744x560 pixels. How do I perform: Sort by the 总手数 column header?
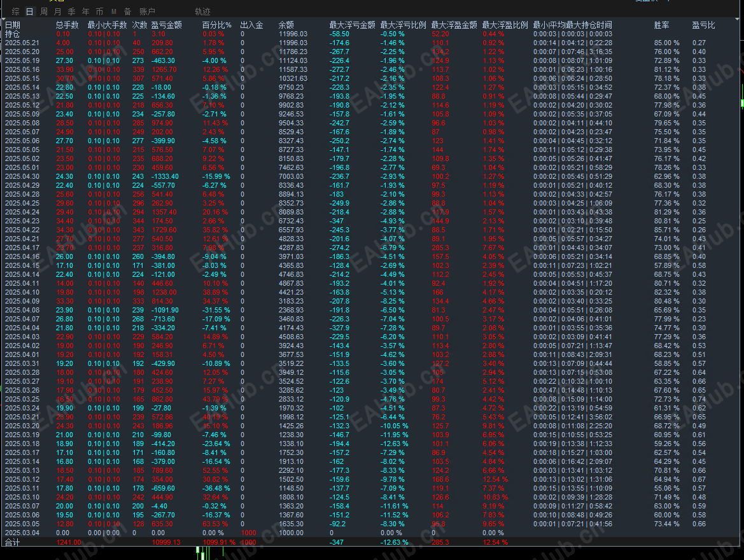point(67,25)
